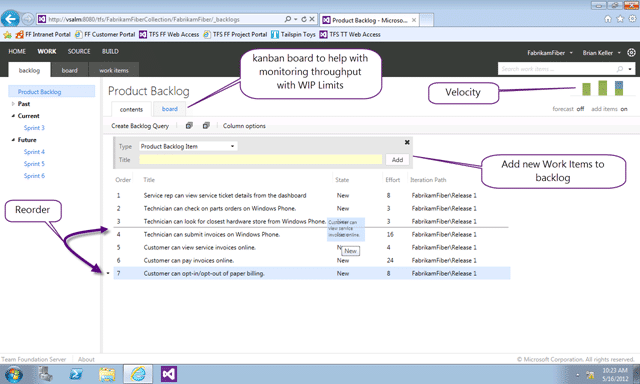Open TFS FF Web Access favorite
Viewport: 640px width, 384px height.
(x=169, y=35)
